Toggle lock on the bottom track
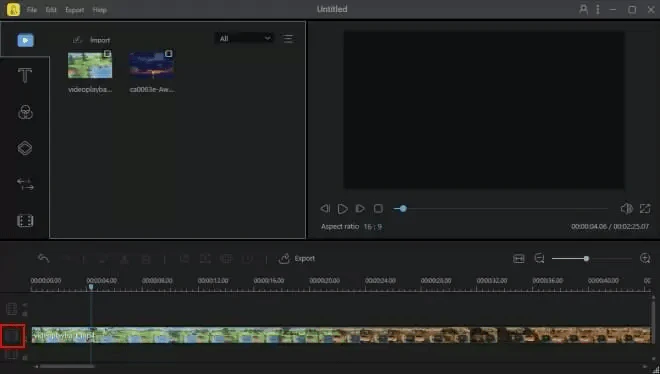Screen dimensions: 660x374 click(x=25, y=358)
